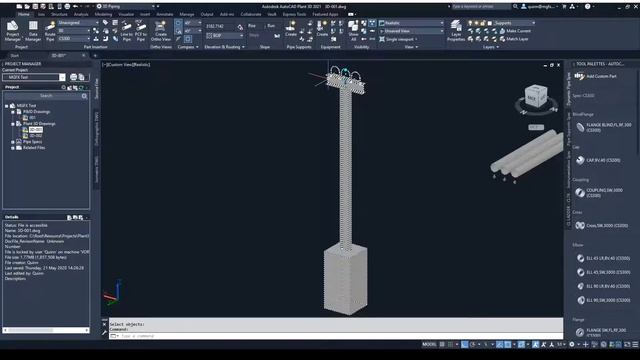This screenshot has height=360, width=640.
Task: Start the Route Pipe tool
Action: tap(50, 31)
